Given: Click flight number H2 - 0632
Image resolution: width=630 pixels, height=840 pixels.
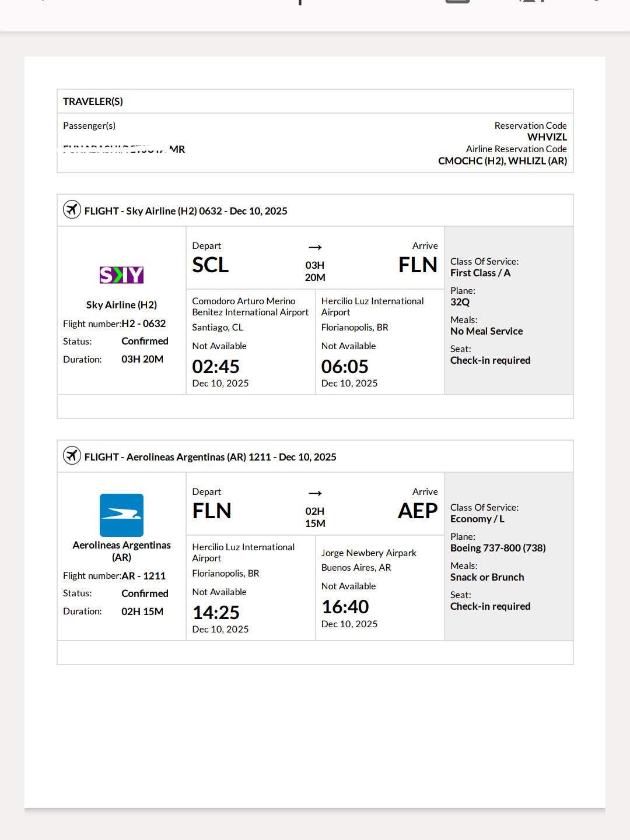Looking at the screenshot, I should (143, 324).
